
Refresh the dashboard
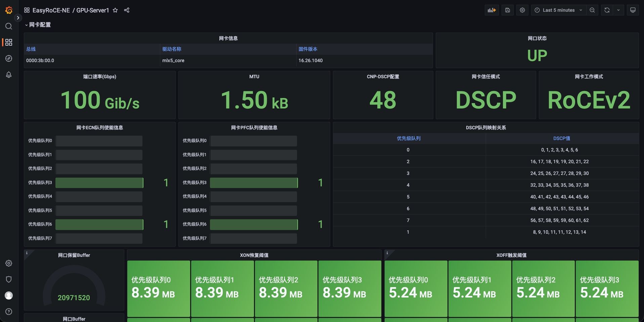pyautogui.click(x=607, y=10)
